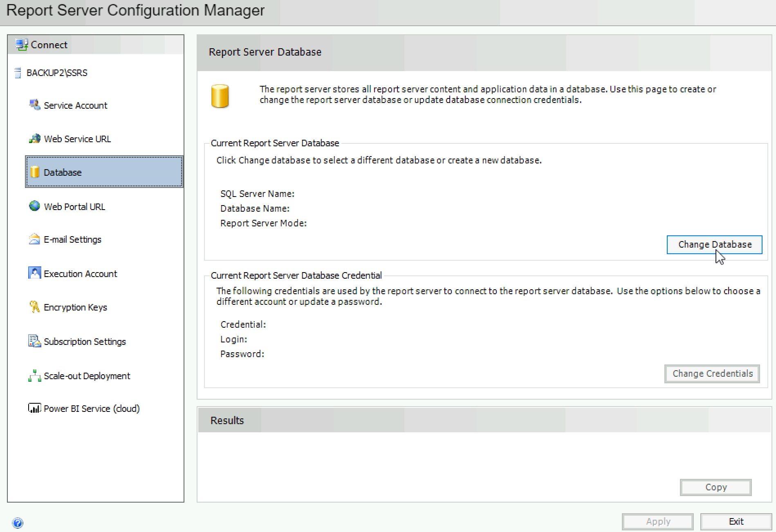This screenshot has width=776, height=532.
Task: Select the Database navigation item
Action: tap(104, 172)
